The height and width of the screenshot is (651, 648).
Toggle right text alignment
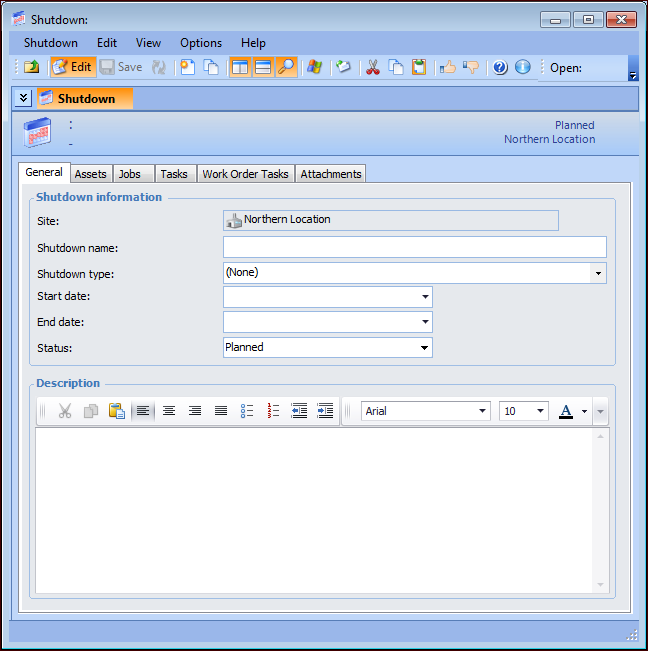tap(195, 411)
